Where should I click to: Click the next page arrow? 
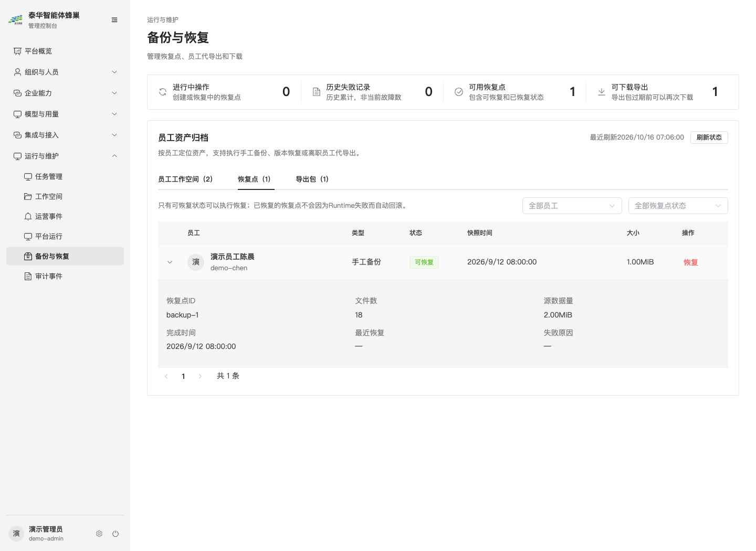click(x=200, y=376)
